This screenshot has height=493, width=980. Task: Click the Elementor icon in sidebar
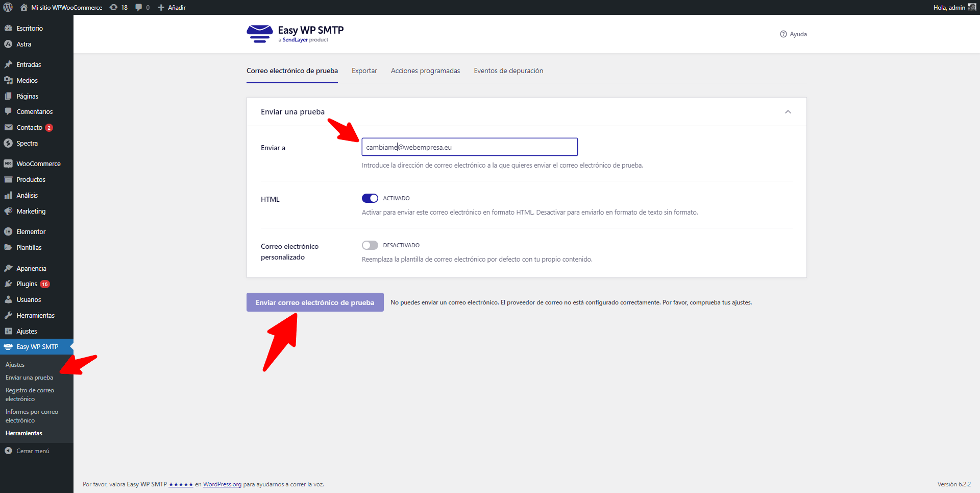point(8,231)
